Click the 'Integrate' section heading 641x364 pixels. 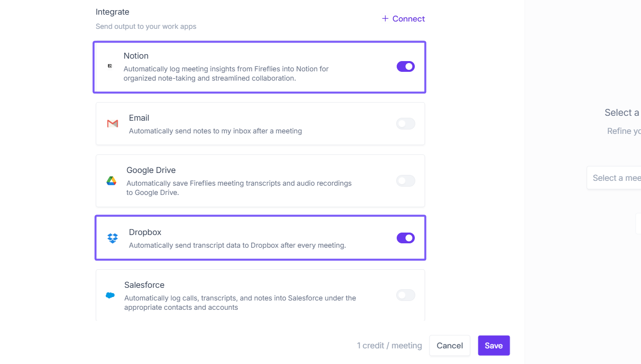click(x=112, y=12)
